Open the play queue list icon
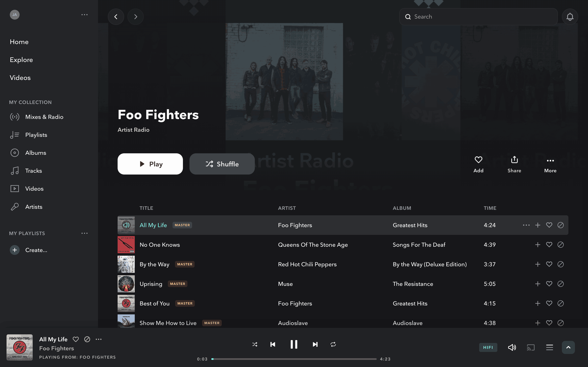The height and width of the screenshot is (367, 588). 549,347
